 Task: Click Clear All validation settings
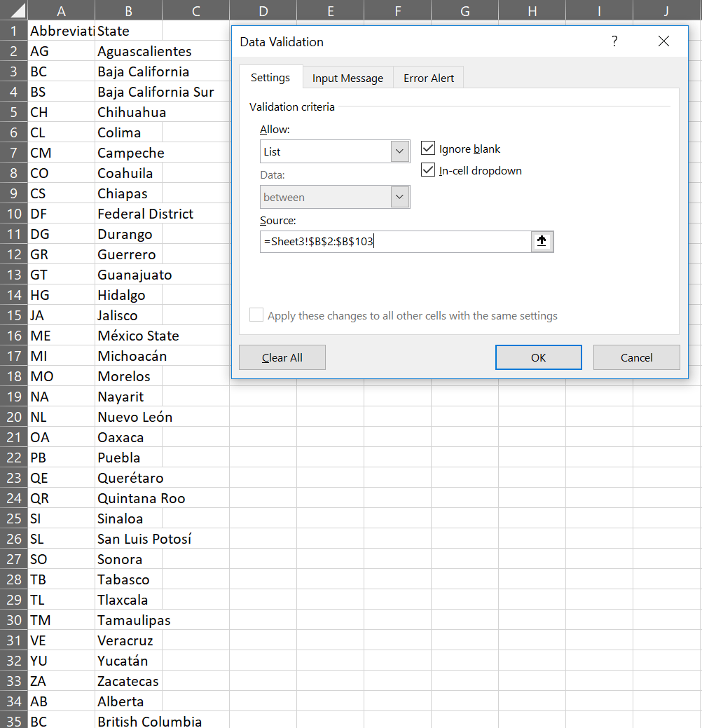[x=282, y=357]
